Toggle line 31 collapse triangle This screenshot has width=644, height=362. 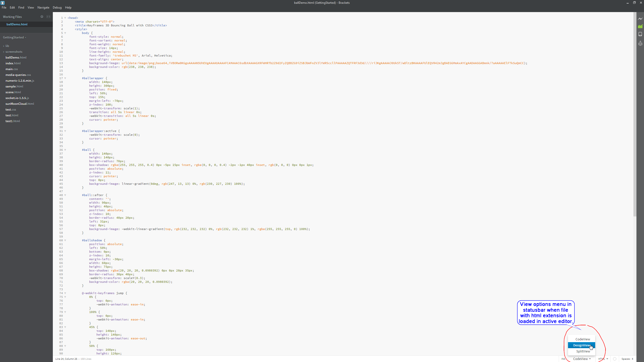click(65, 131)
